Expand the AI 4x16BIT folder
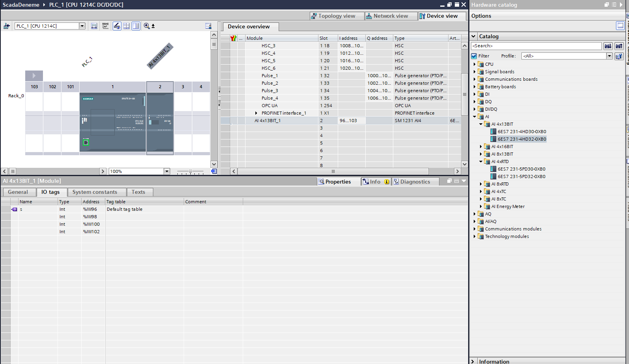This screenshot has width=629, height=364. pyautogui.click(x=481, y=147)
